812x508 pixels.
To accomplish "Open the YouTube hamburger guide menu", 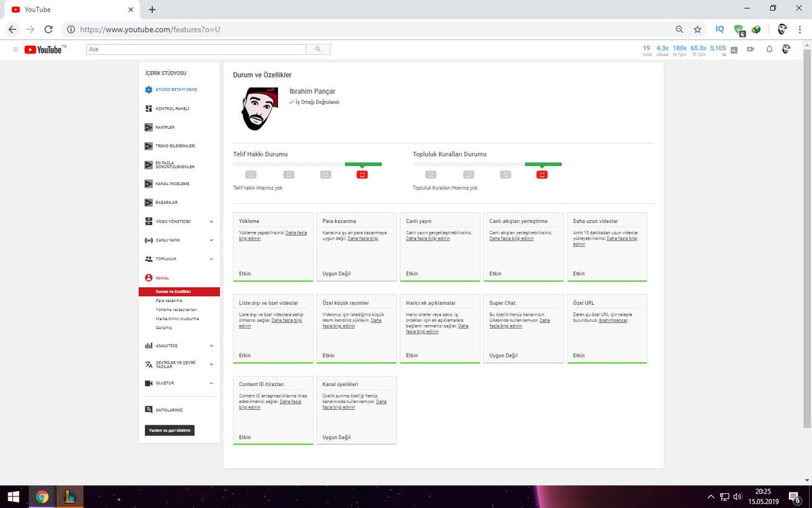I will 15,49.
